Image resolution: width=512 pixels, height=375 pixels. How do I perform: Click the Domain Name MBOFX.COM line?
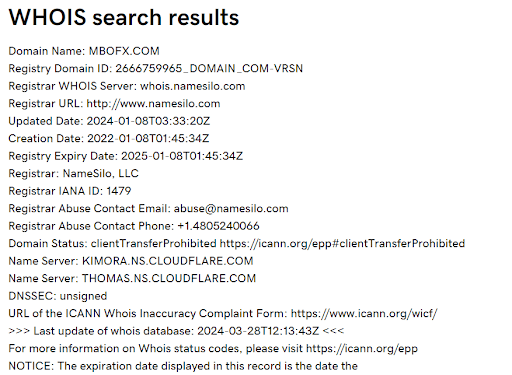click(84, 51)
